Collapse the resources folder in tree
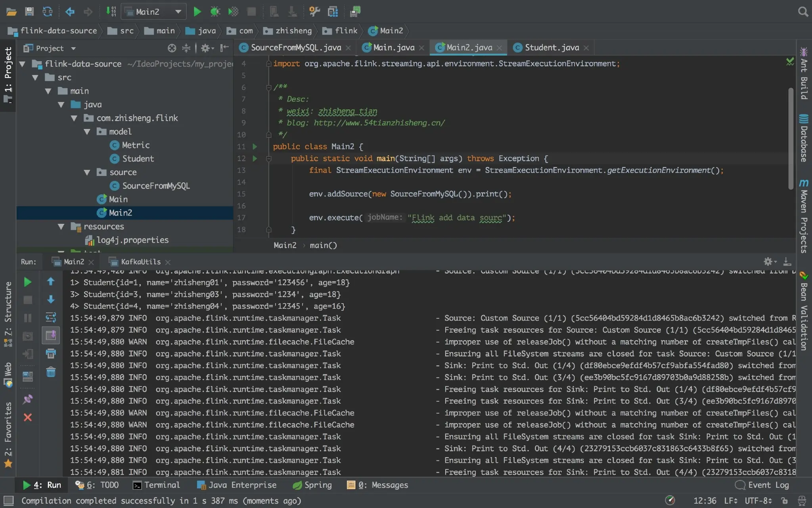The height and width of the screenshot is (508, 812). (x=61, y=227)
